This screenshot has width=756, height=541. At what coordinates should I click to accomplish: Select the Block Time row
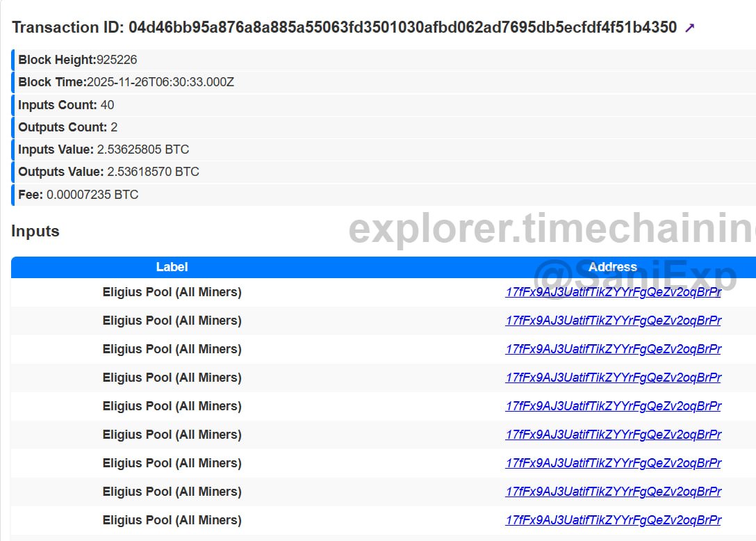click(x=384, y=82)
